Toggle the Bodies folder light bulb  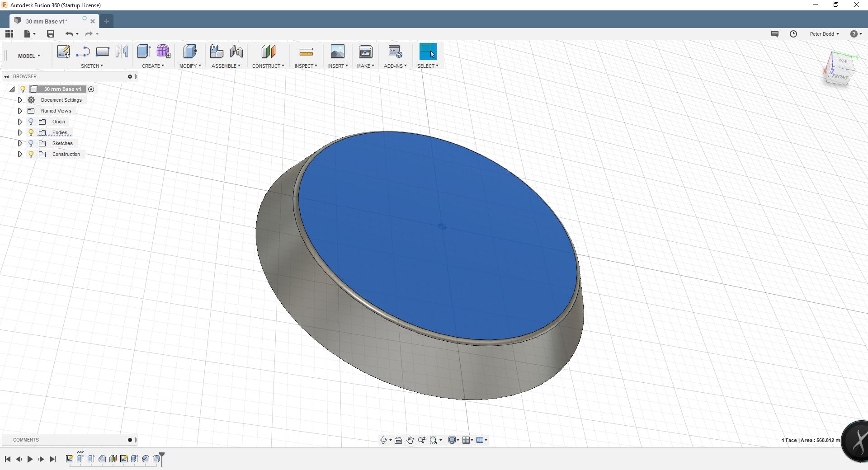tap(31, 132)
